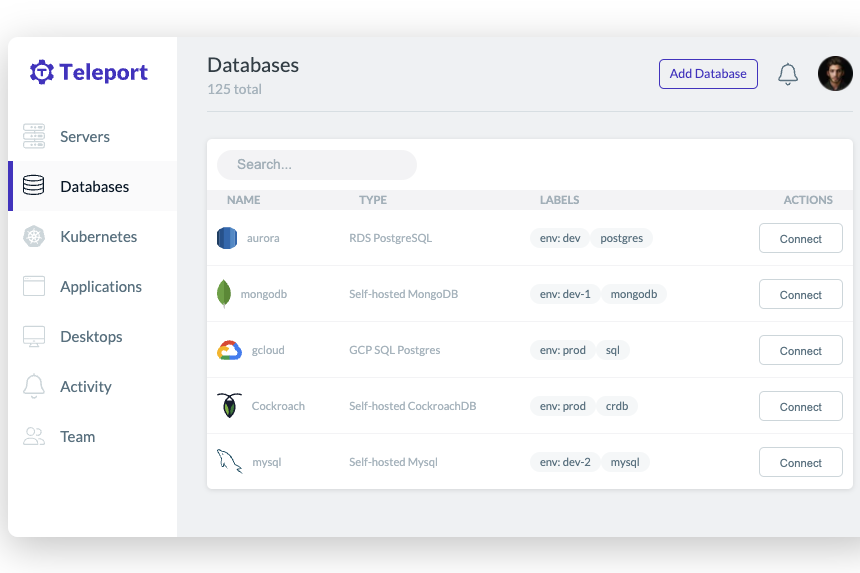Viewport: 860px width, 573px height.
Task: Click the Kubernetes wheel icon in sidebar
Action: click(x=34, y=236)
